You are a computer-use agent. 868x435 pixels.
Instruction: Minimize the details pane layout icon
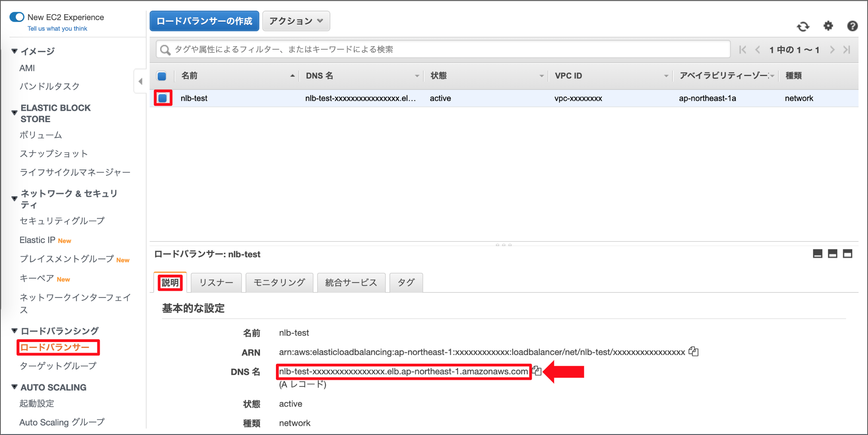[818, 254]
